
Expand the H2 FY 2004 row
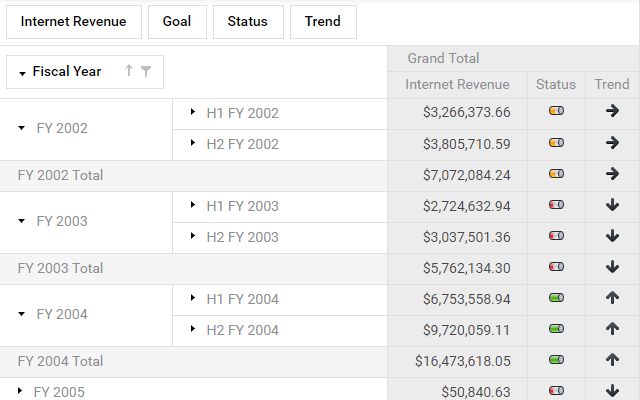(192, 330)
